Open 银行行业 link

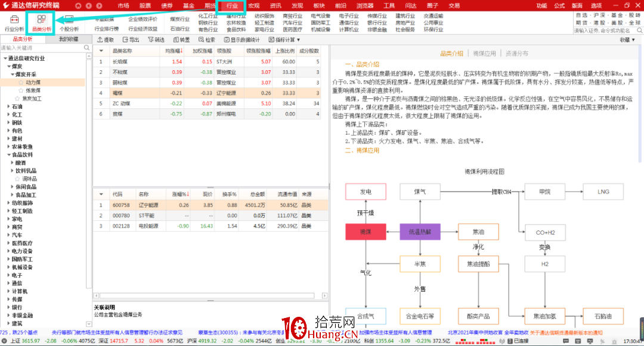377,23
